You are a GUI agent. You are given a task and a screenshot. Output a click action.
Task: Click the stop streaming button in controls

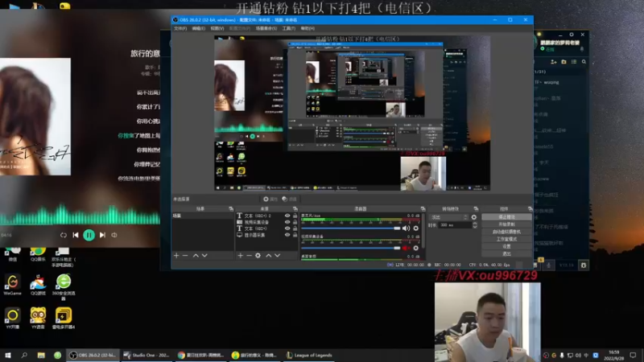pos(506,216)
